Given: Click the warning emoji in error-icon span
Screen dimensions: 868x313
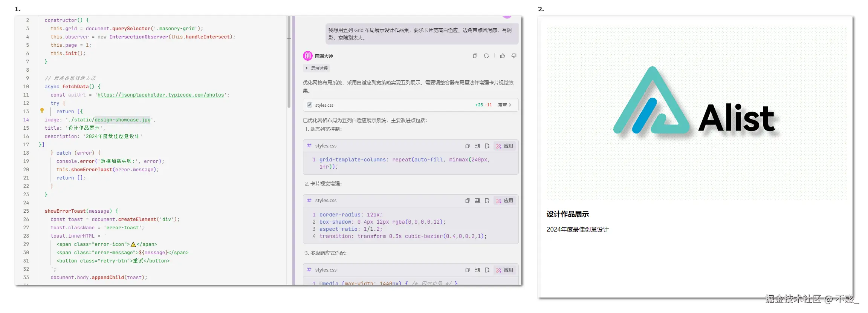Looking at the screenshot, I should click(133, 244).
